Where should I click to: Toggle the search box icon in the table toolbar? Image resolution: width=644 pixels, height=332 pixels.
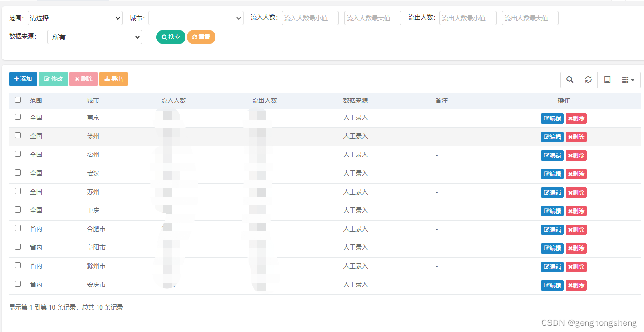coord(569,79)
